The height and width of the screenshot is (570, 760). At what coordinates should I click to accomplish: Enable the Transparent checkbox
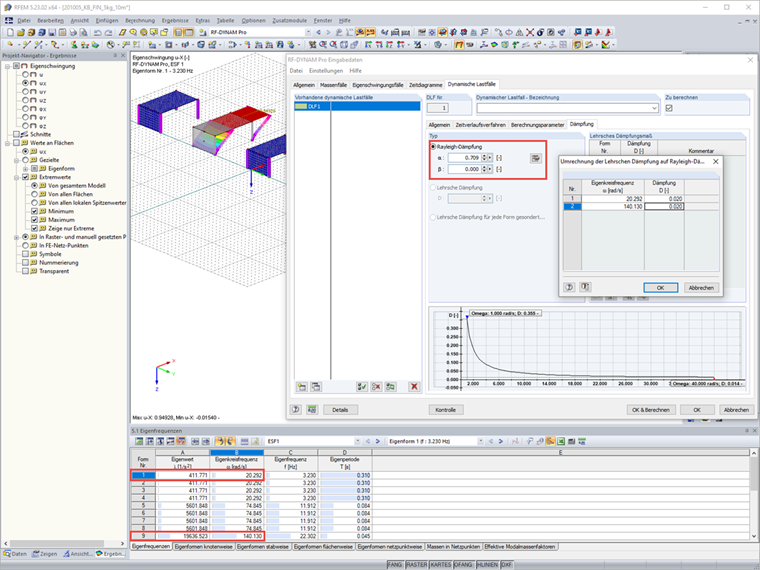click(25, 271)
